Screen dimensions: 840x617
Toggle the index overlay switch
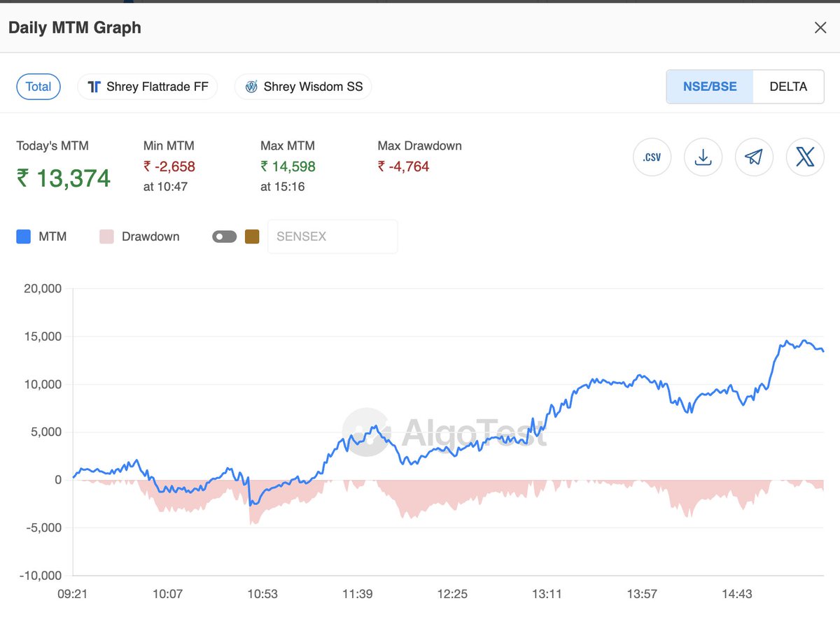tap(225, 236)
